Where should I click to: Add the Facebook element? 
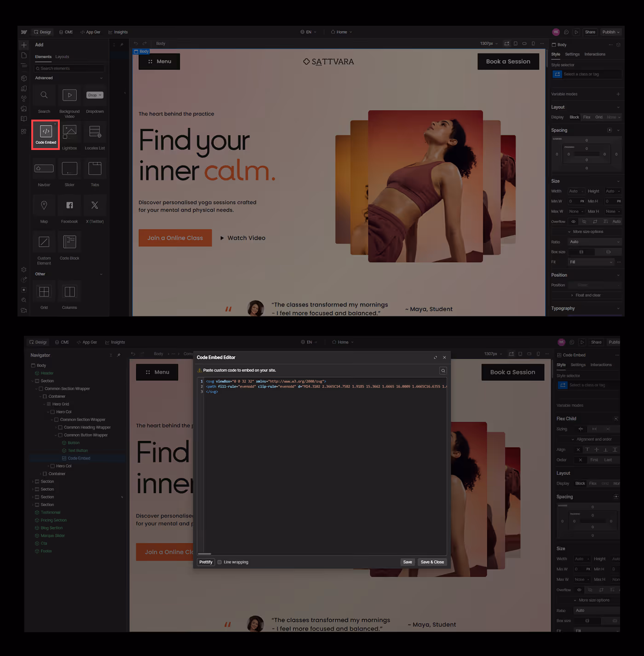[69, 209]
